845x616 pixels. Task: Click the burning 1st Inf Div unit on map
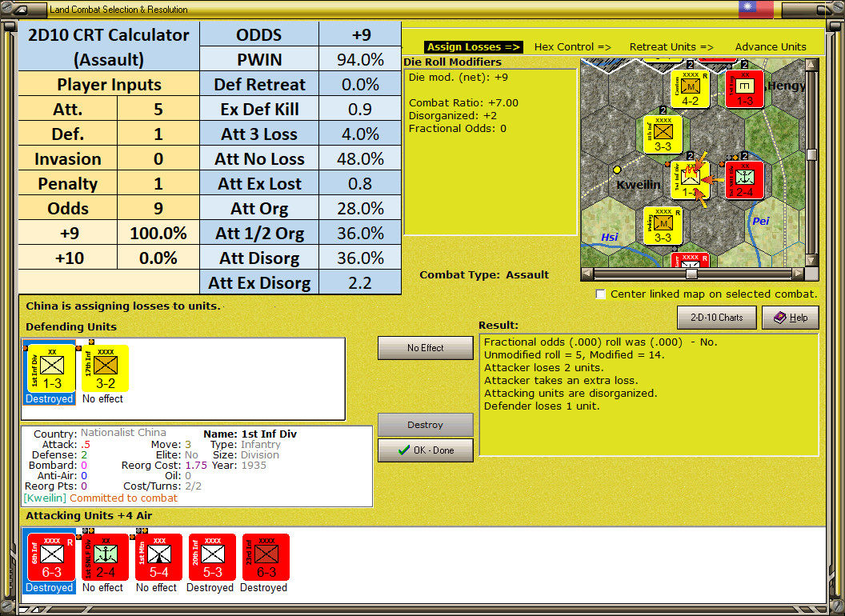(x=691, y=179)
